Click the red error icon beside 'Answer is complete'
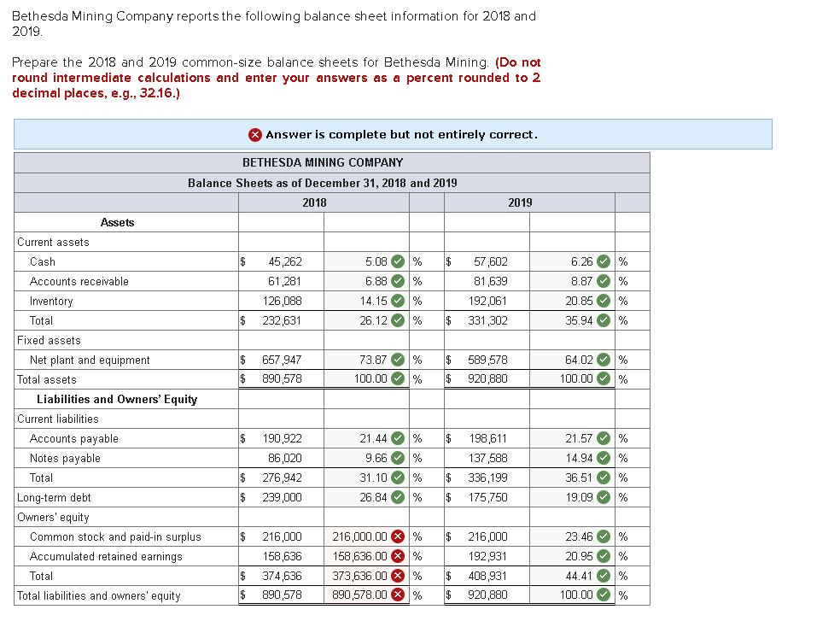The height and width of the screenshot is (627, 840). [x=255, y=134]
